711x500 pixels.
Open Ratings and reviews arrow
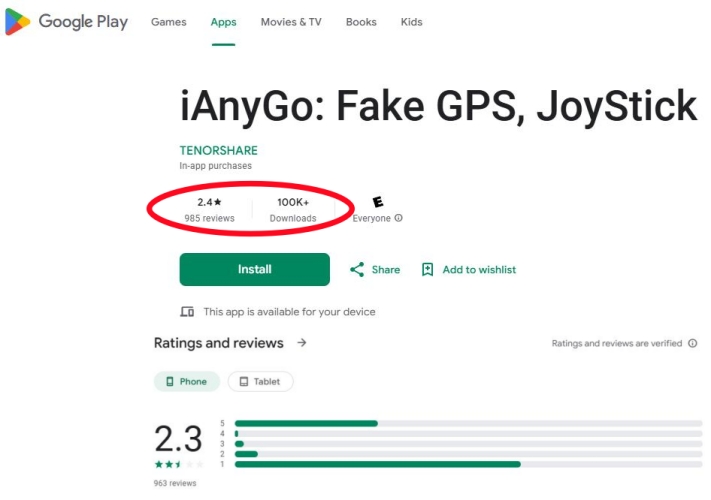pos(302,343)
